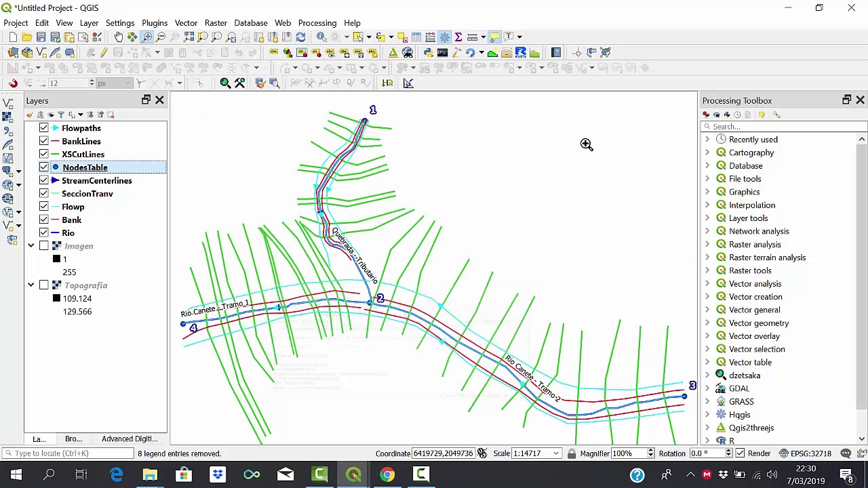Screen dimensions: 868x488
Task: Open the Processing menu
Action: (x=317, y=22)
